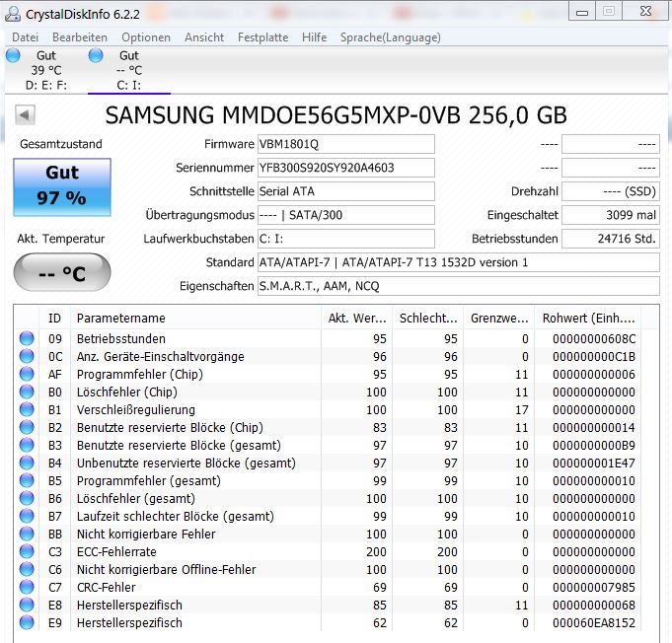Click status orb of E8 Herstellerspezifisch row
Screen dimensions: 672x643
[x=27, y=605]
